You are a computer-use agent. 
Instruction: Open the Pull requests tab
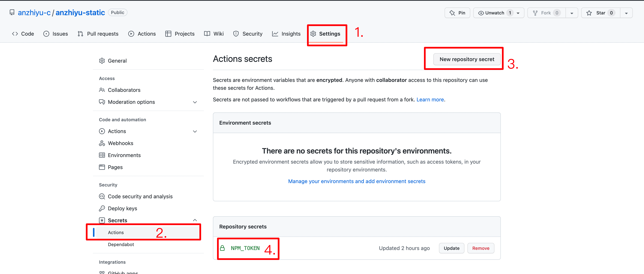click(x=98, y=34)
